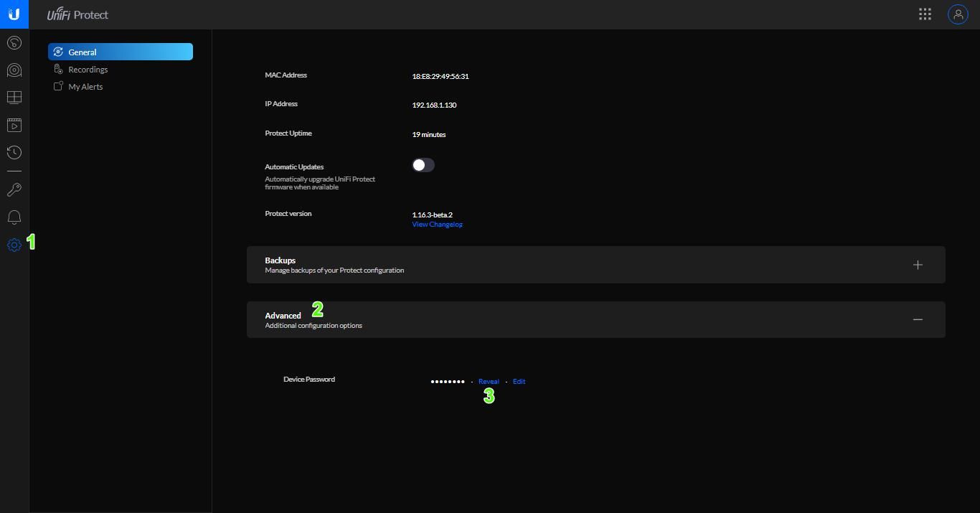Open the alerts bell icon in sidebar
This screenshot has height=513, width=980.
pos(14,217)
